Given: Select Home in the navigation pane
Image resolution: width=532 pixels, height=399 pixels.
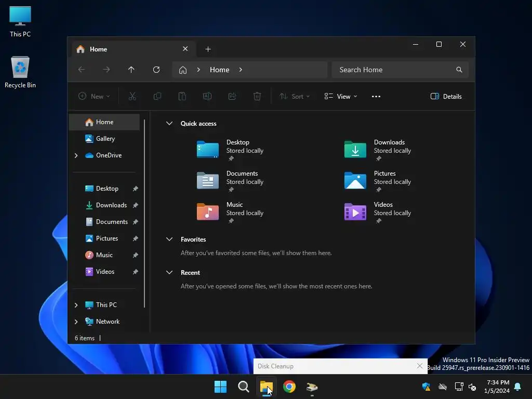Looking at the screenshot, I should (104, 122).
